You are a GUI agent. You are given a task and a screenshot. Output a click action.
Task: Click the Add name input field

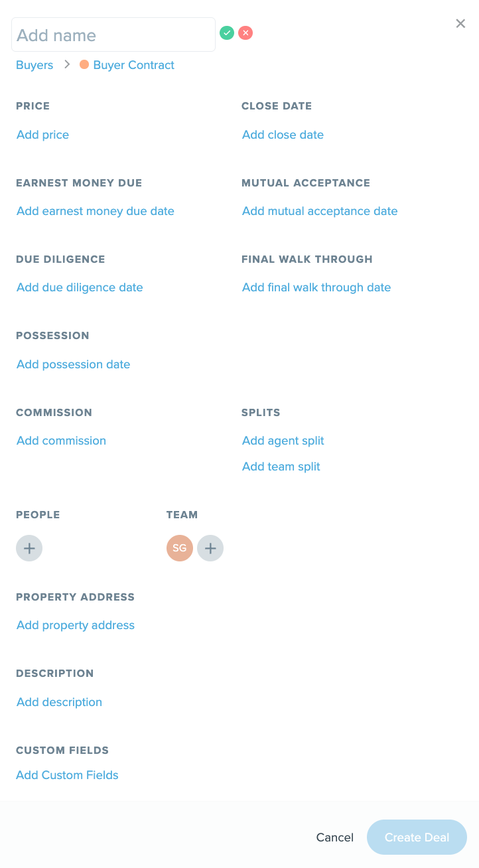click(113, 35)
